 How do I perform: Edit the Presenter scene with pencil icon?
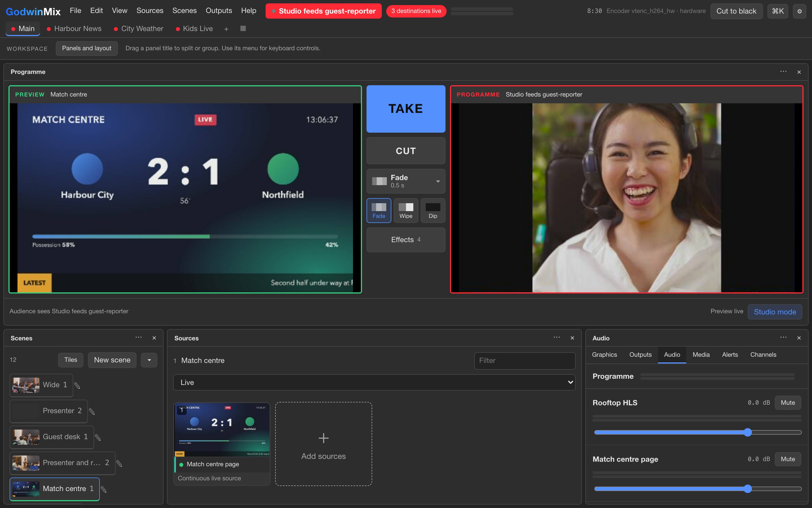92,411
